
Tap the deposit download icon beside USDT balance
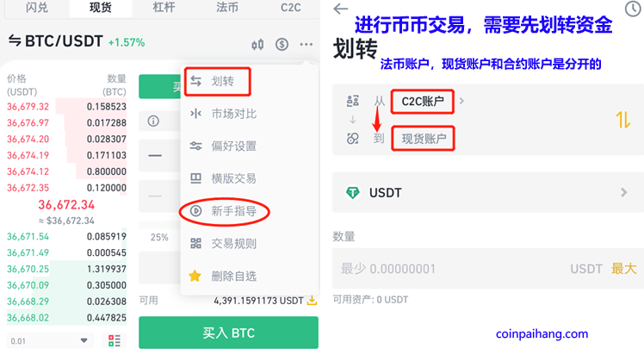pyautogui.click(x=313, y=301)
